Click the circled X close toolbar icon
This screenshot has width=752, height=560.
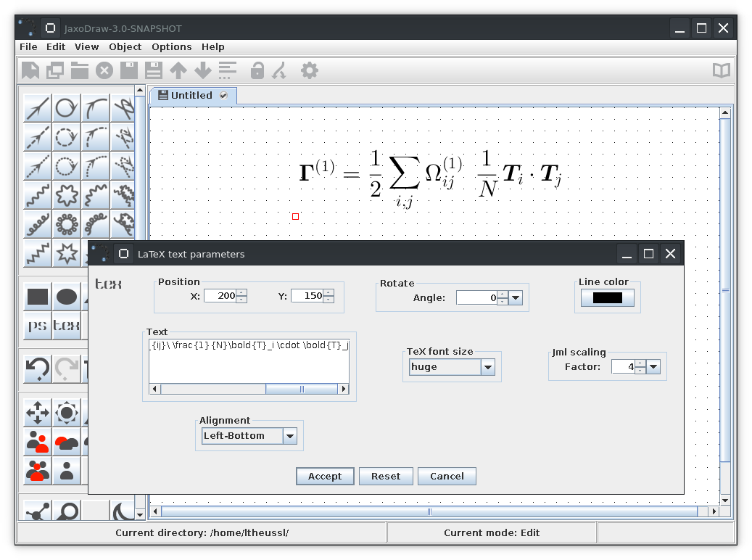104,70
